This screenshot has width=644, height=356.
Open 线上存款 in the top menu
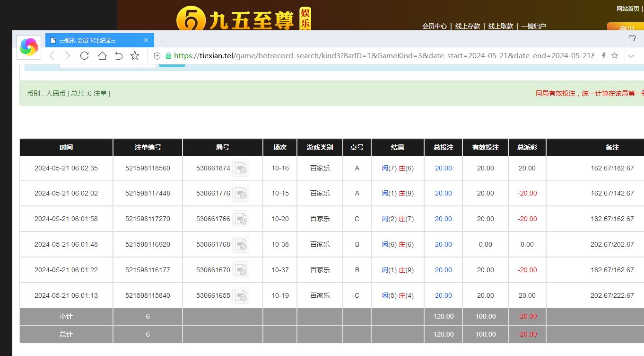(x=467, y=26)
